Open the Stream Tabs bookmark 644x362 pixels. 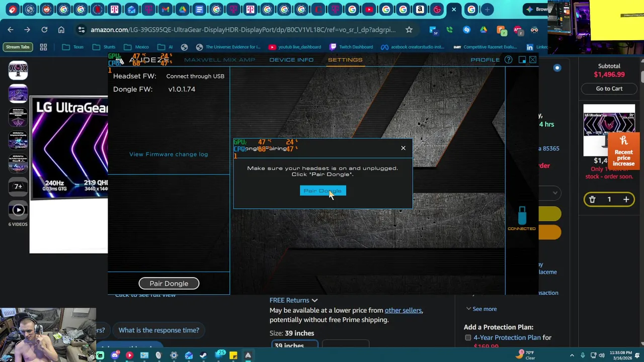(x=18, y=47)
